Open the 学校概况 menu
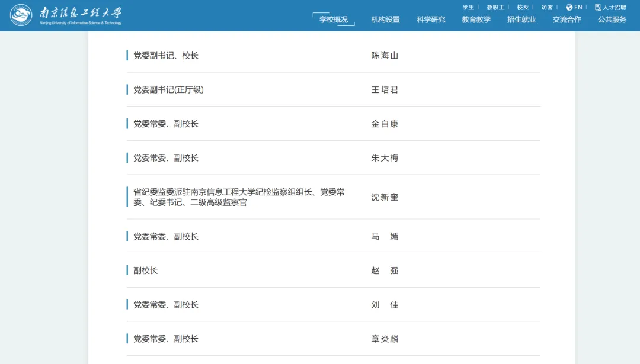 point(334,20)
